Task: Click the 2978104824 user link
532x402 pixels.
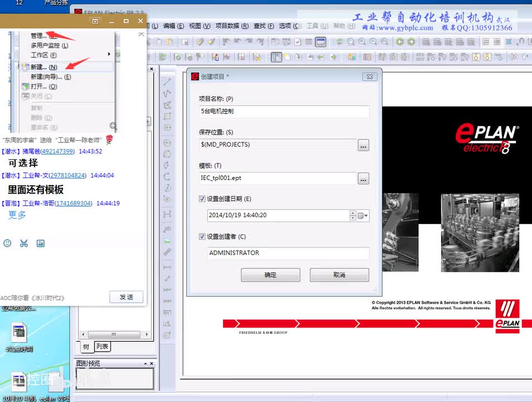Action: click(67, 175)
